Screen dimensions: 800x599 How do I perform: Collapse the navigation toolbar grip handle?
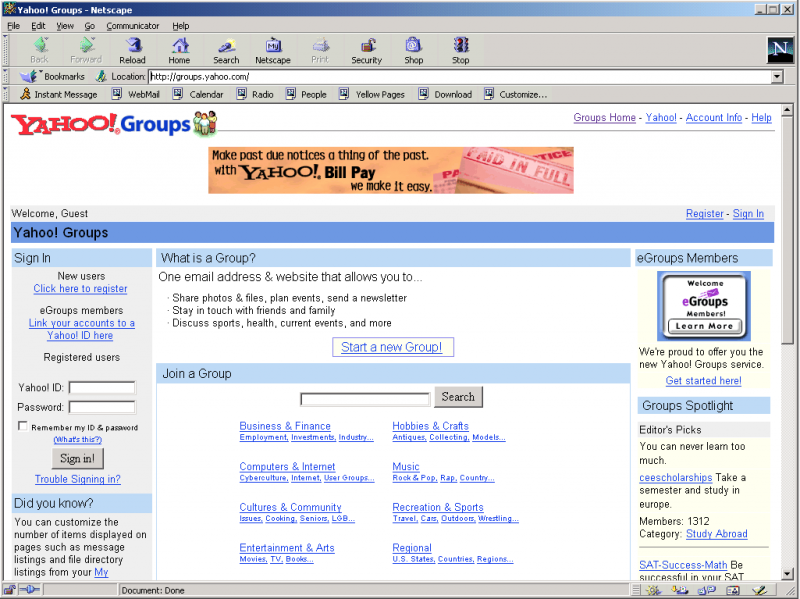[x=6, y=50]
